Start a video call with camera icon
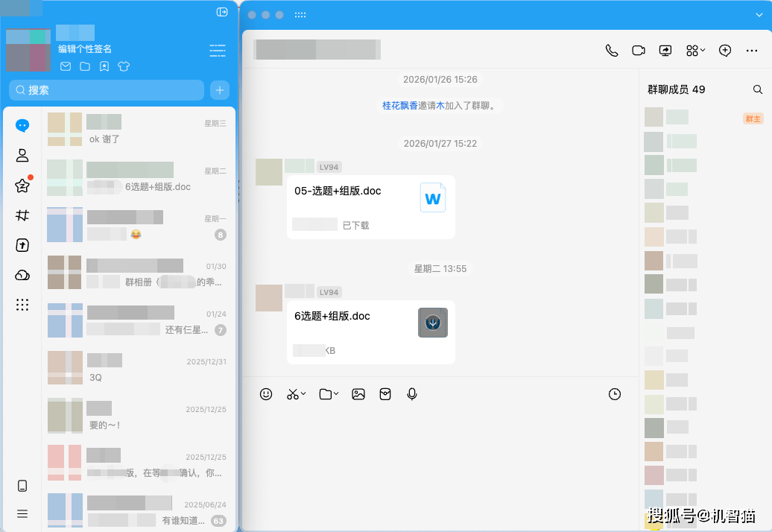This screenshot has width=772, height=532. point(639,51)
